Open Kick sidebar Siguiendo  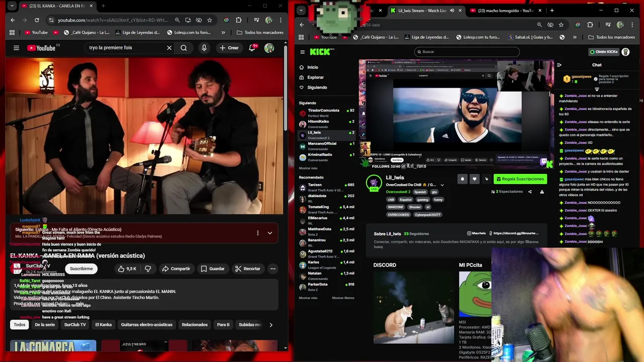(317, 87)
